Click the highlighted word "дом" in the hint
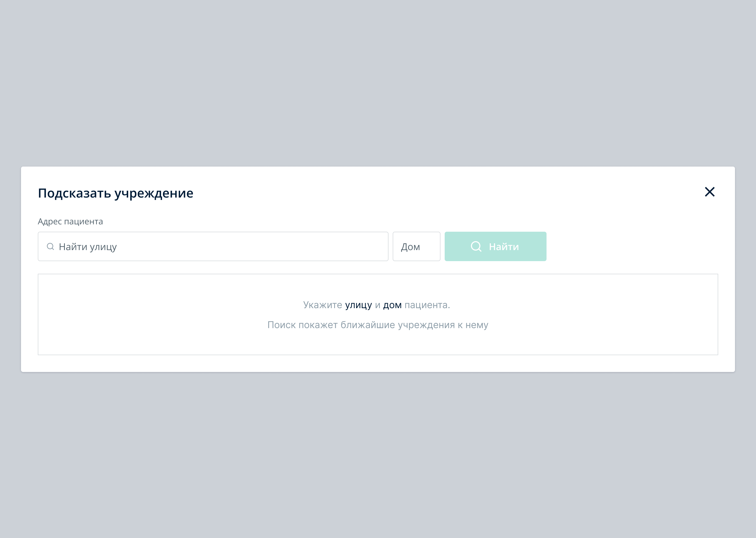This screenshot has width=756, height=538. pos(392,305)
